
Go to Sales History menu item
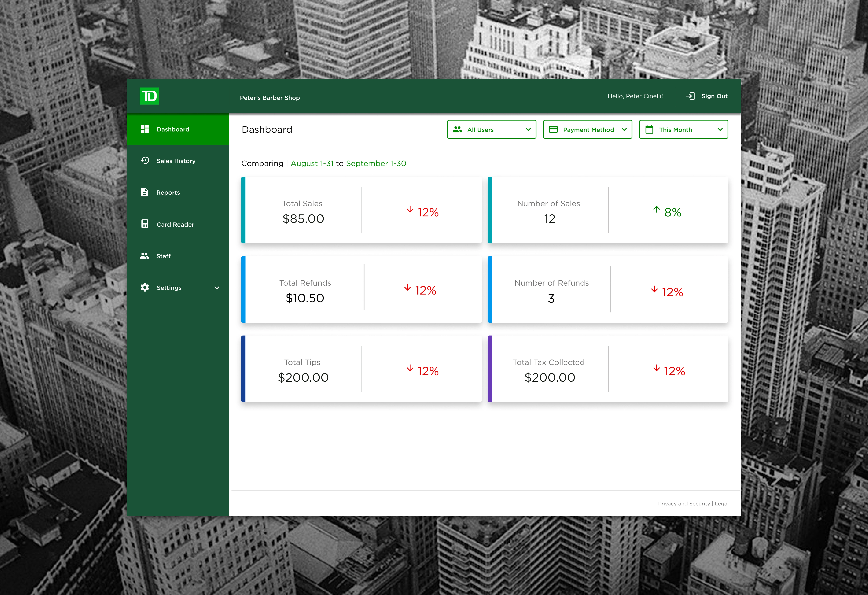176,161
